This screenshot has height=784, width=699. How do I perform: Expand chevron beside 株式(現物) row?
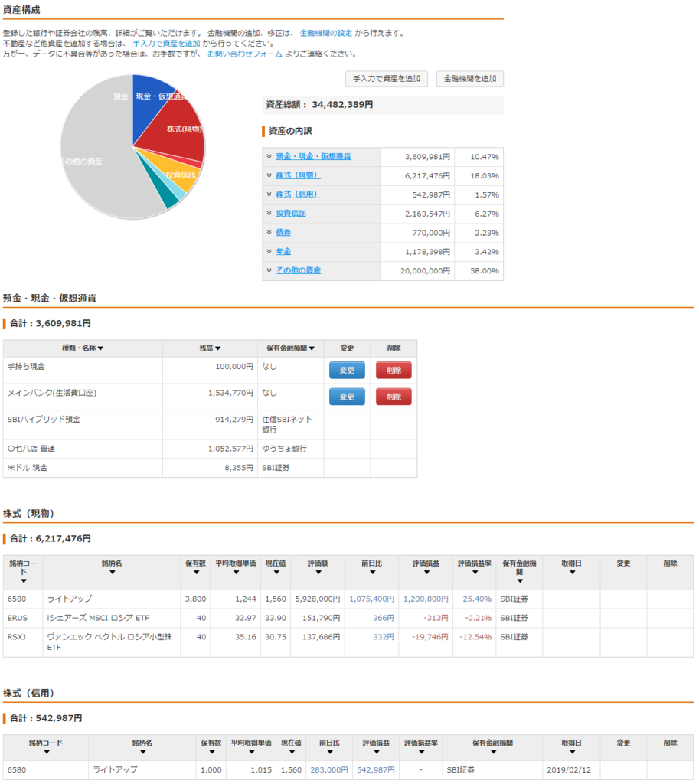point(269,175)
